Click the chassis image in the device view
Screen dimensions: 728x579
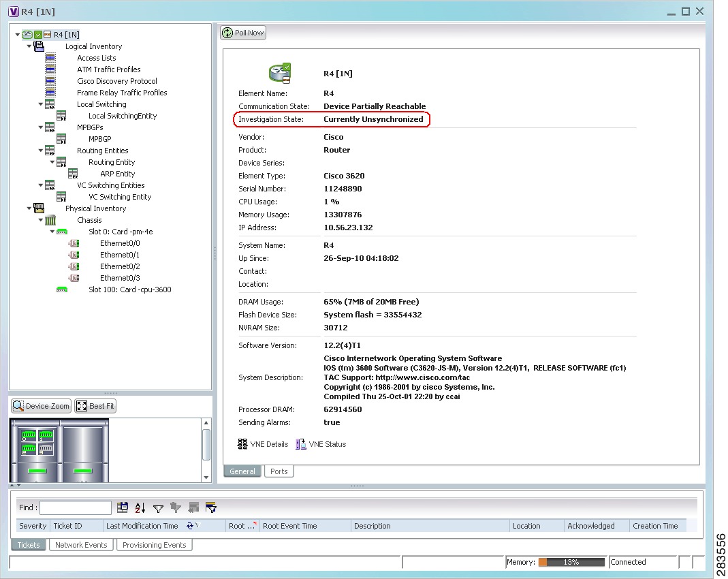point(59,450)
